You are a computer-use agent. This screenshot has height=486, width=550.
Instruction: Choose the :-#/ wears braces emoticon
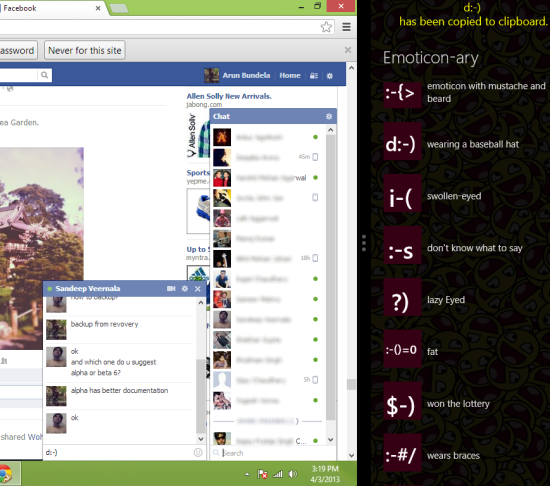pyautogui.click(x=402, y=456)
